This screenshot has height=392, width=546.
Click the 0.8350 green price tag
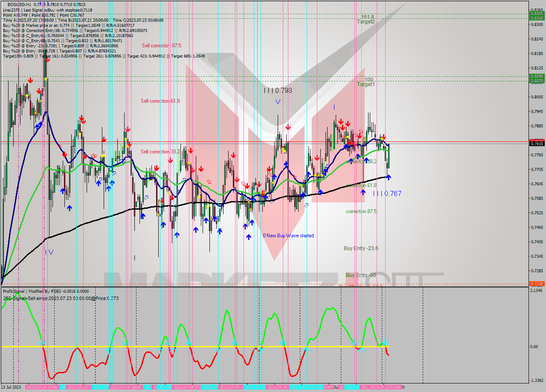[537, 13]
